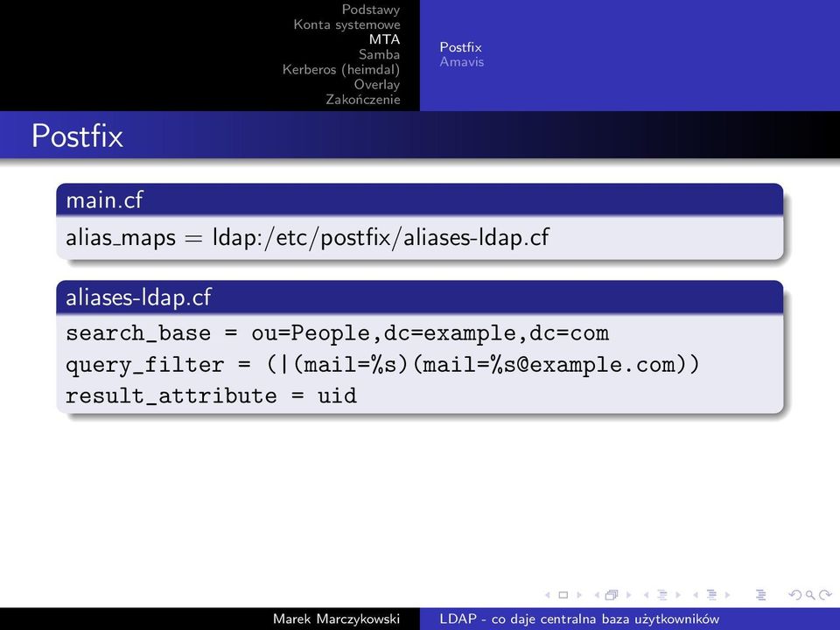
Task: Select the Amavis subsection link
Action: click(x=462, y=61)
